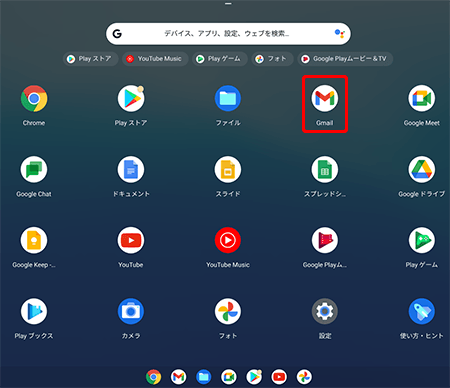Click Google Meet icon on the shelf

point(229,377)
